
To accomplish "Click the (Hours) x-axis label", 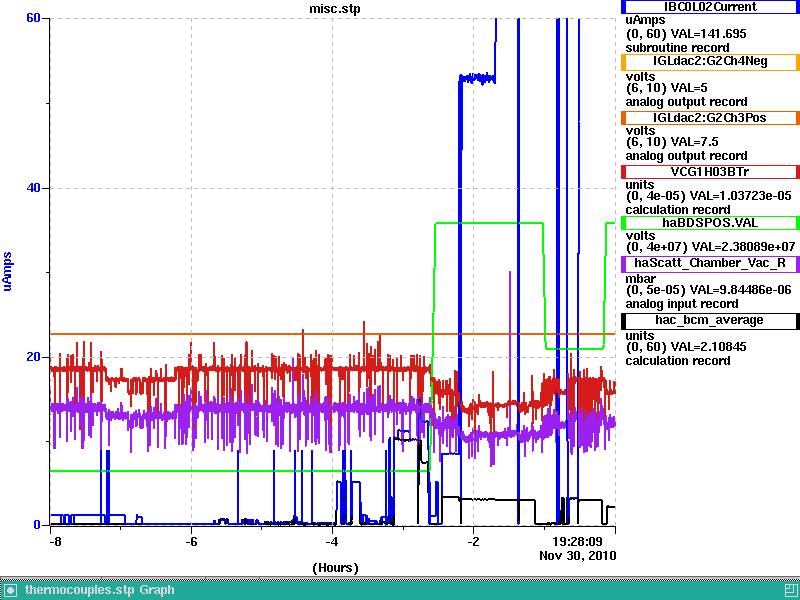I will 335,568.
